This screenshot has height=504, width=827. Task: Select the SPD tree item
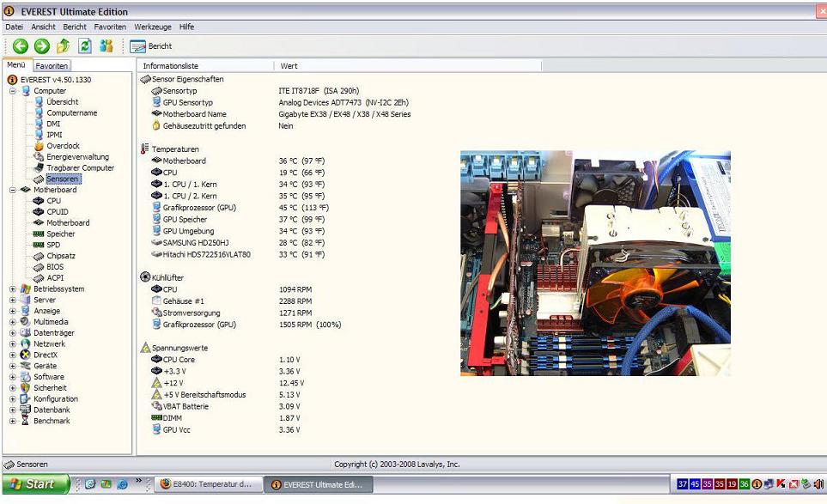53,245
